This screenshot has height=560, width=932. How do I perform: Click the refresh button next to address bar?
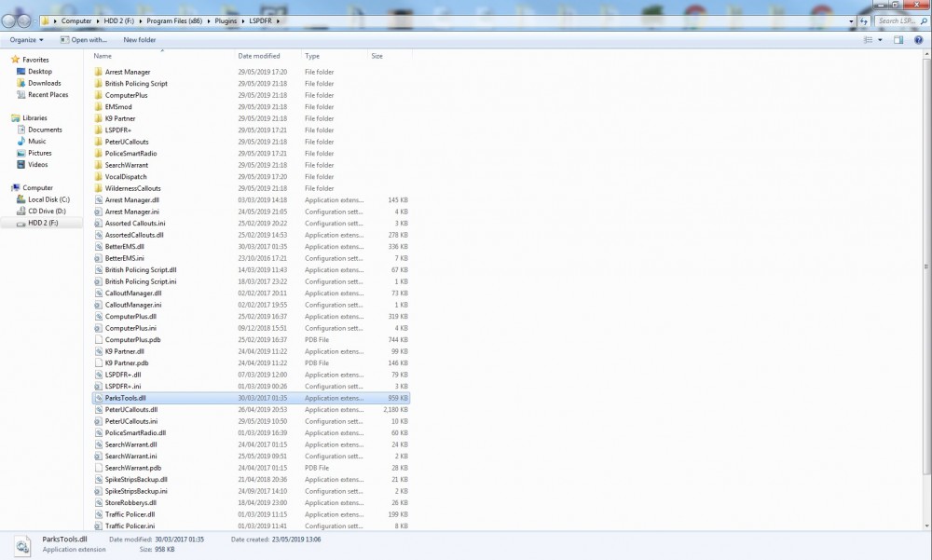point(864,20)
